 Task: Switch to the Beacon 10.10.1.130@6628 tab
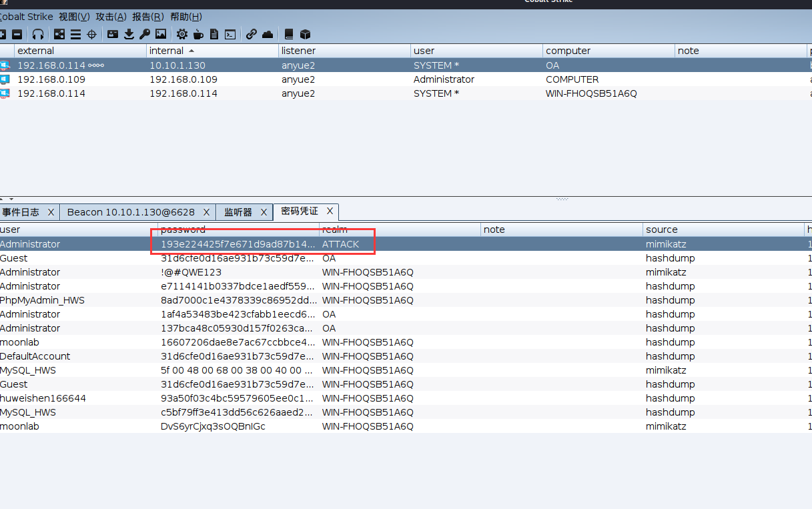pyautogui.click(x=131, y=212)
